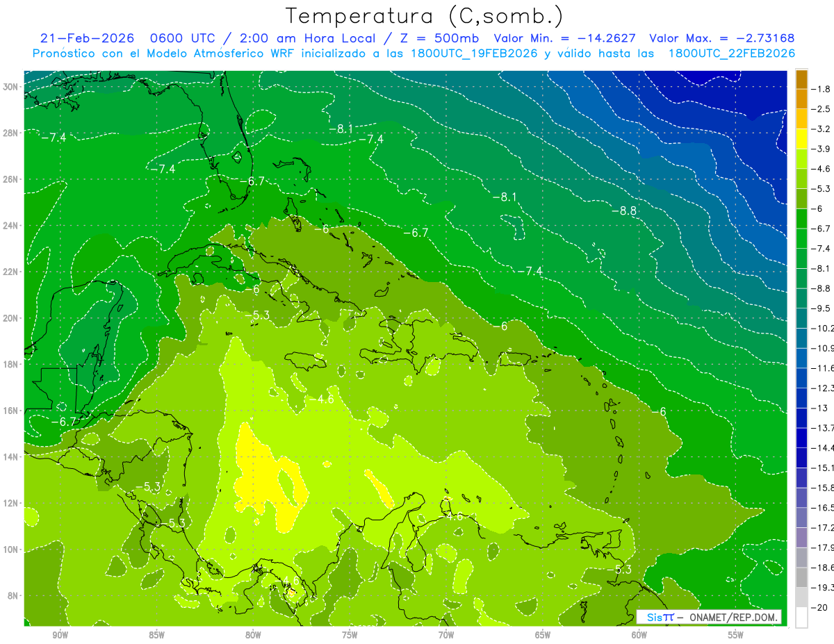The image size is (834, 644).
Task: Click the 1800UTC_22FEB2026 valid-until time
Action: click(732, 53)
